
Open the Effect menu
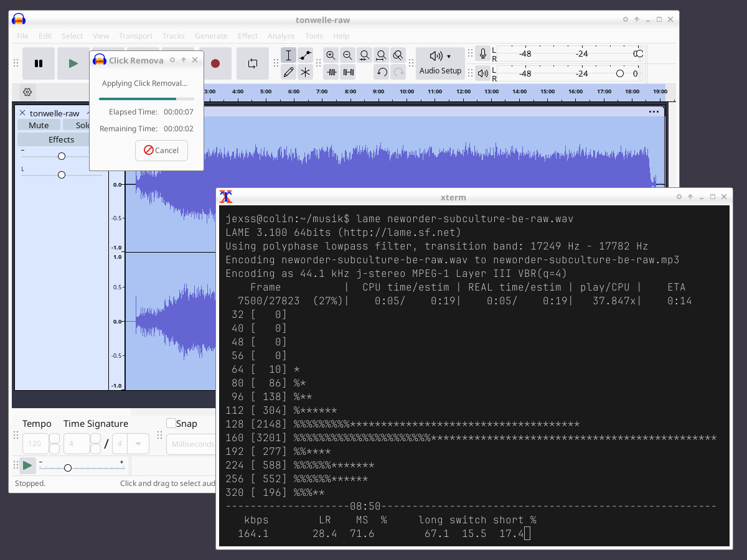point(247,36)
